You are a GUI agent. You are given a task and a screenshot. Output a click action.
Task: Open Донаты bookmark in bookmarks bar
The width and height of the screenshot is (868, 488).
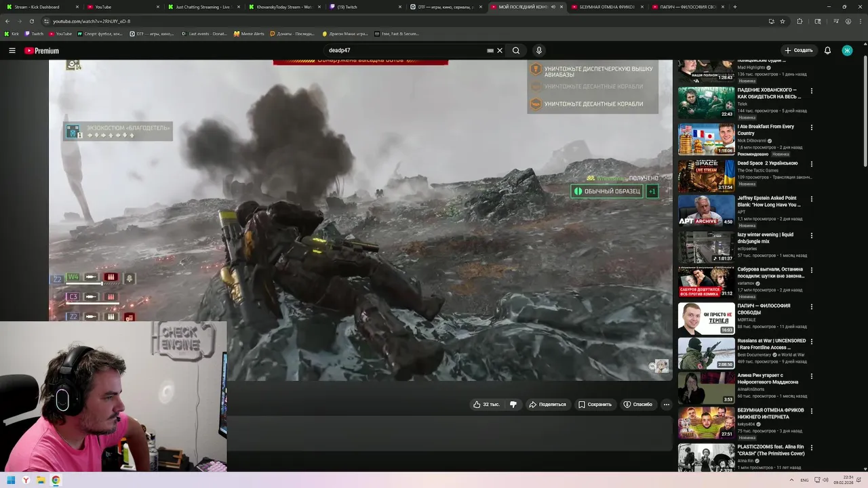point(292,33)
